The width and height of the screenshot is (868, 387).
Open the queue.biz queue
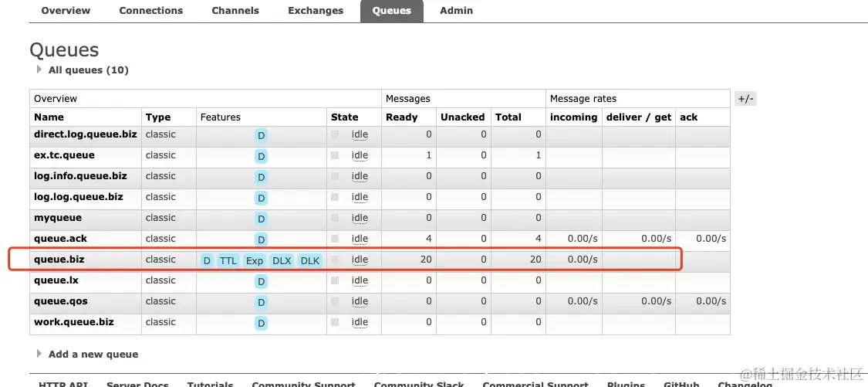tap(59, 260)
